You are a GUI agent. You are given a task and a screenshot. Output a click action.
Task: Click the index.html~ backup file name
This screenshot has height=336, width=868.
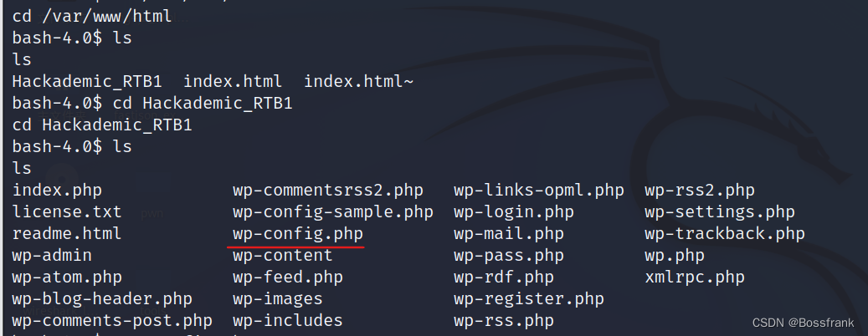[x=359, y=83]
